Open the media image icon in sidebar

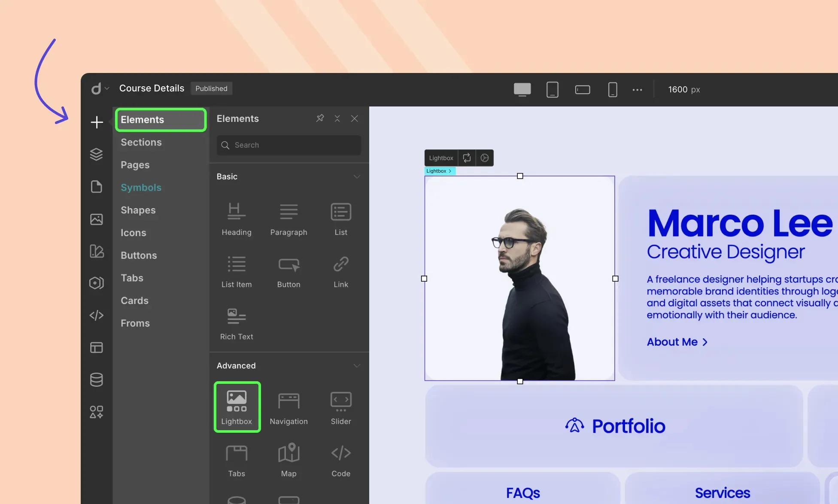coord(97,219)
